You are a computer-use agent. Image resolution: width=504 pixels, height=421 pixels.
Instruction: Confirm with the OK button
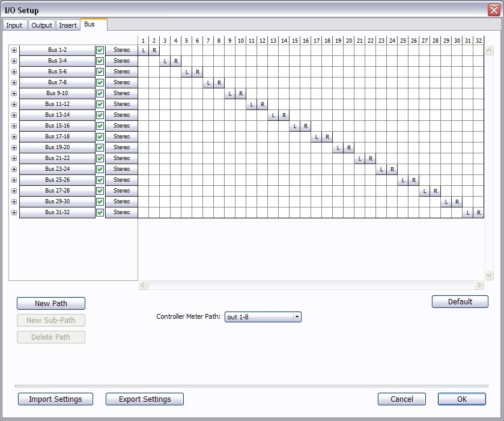pos(461,399)
